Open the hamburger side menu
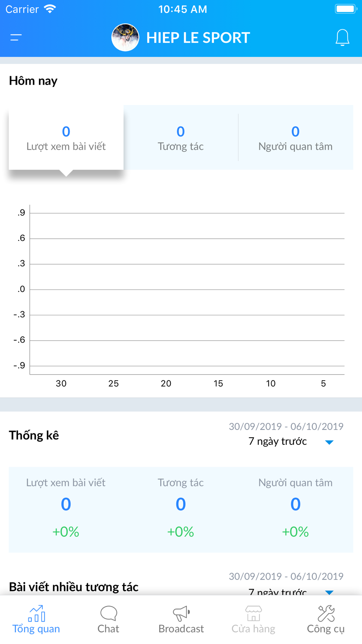362x644 pixels. coord(16,37)
